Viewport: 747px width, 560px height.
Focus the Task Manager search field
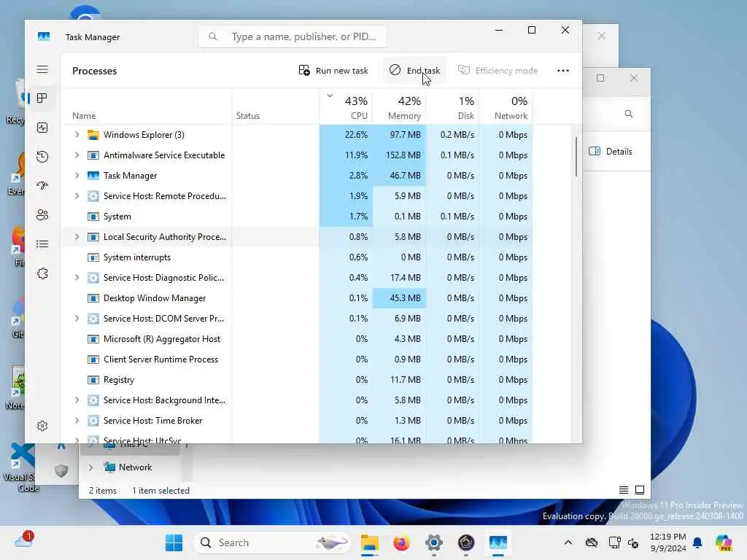[x=293, y=36]
